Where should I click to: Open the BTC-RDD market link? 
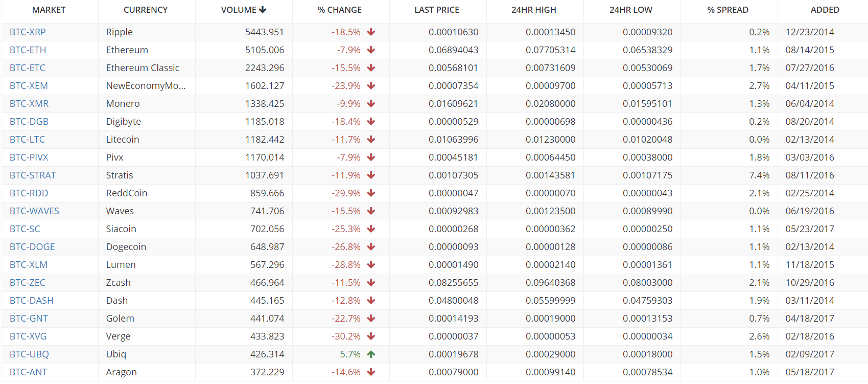point(29,193)
